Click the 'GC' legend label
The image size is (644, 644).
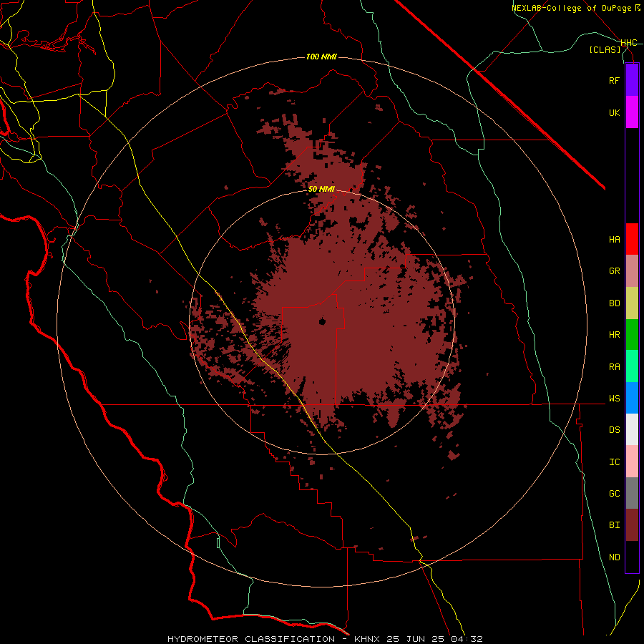tap(614, 494)
